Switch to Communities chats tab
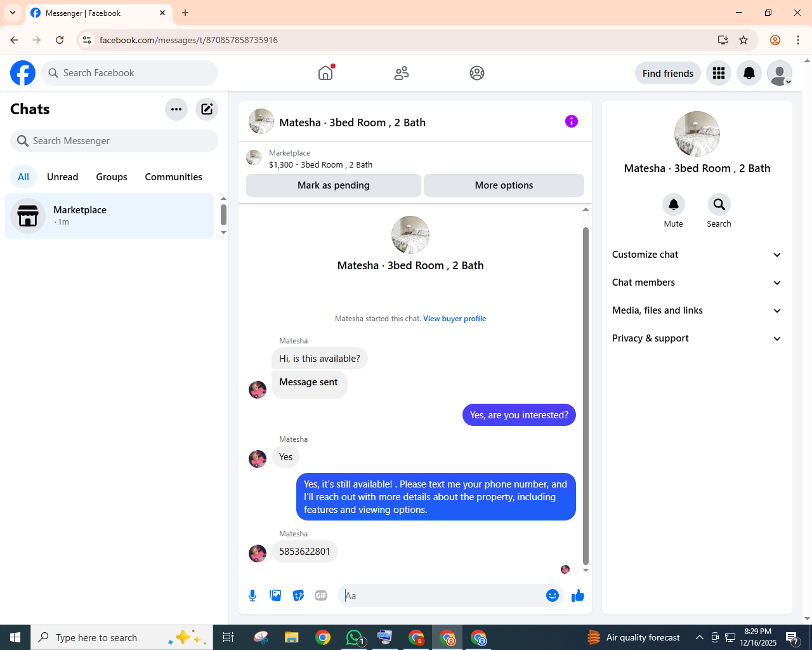Image resolution: width=812 pixels, height=650 pixels. [x=173, y=177]
